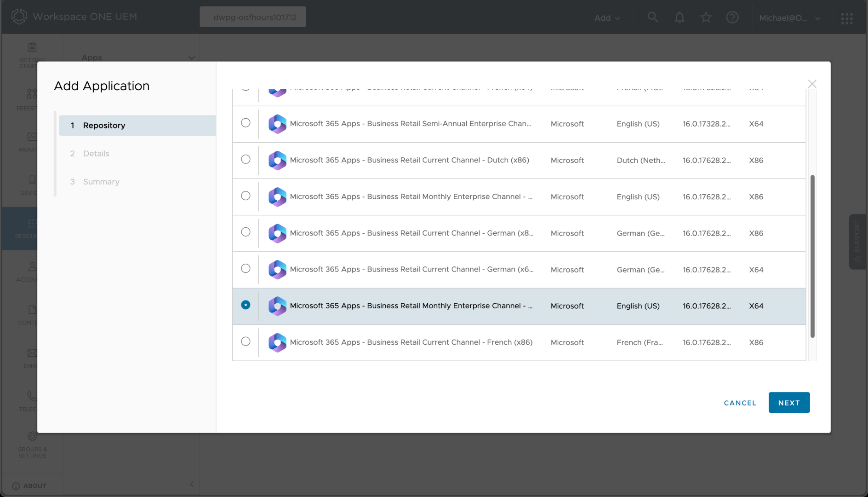Close the Add Application dialog

pyautogui.click(x=812, y=84)
